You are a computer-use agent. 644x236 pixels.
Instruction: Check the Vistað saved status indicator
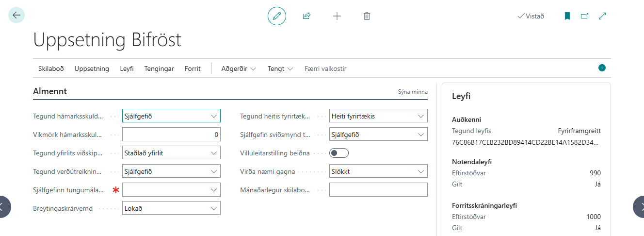point(531,16)
